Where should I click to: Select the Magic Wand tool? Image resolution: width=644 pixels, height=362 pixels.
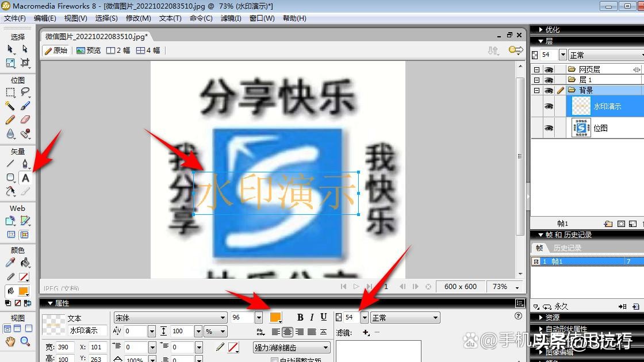click(9, 106)
